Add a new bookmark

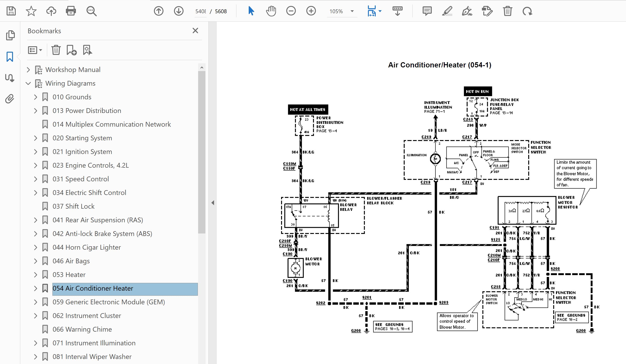tap(72, 50)
